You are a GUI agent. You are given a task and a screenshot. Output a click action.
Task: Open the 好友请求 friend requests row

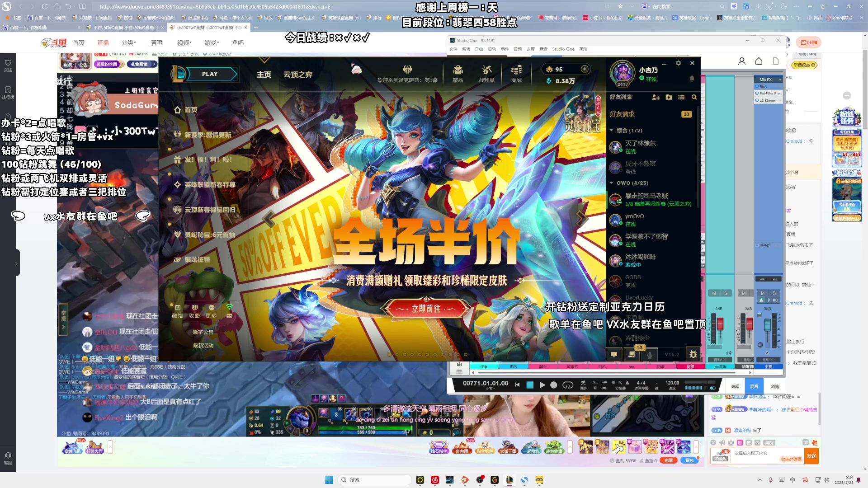[x=651, y=114]
